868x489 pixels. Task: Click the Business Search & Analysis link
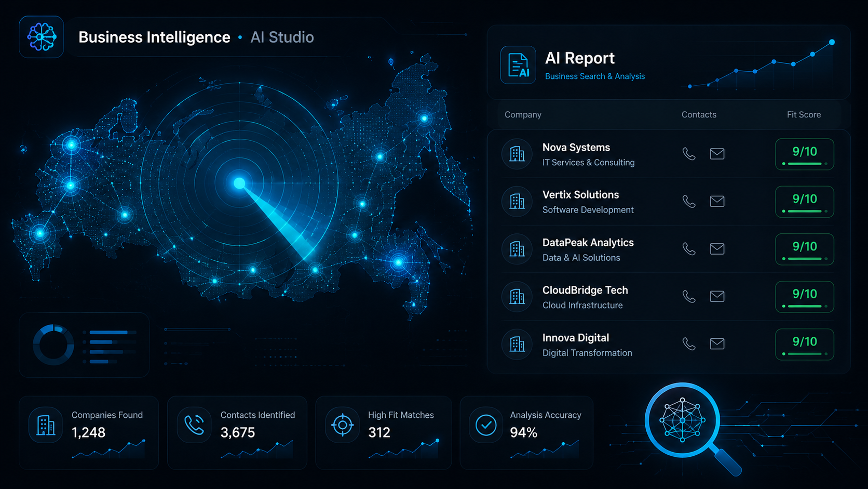(595, 76)
